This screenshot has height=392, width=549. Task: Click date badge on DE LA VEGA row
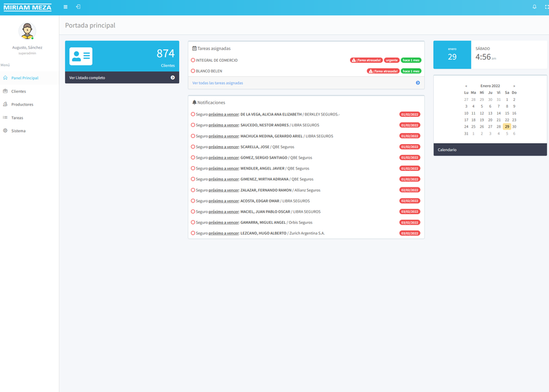coord(410,115)
